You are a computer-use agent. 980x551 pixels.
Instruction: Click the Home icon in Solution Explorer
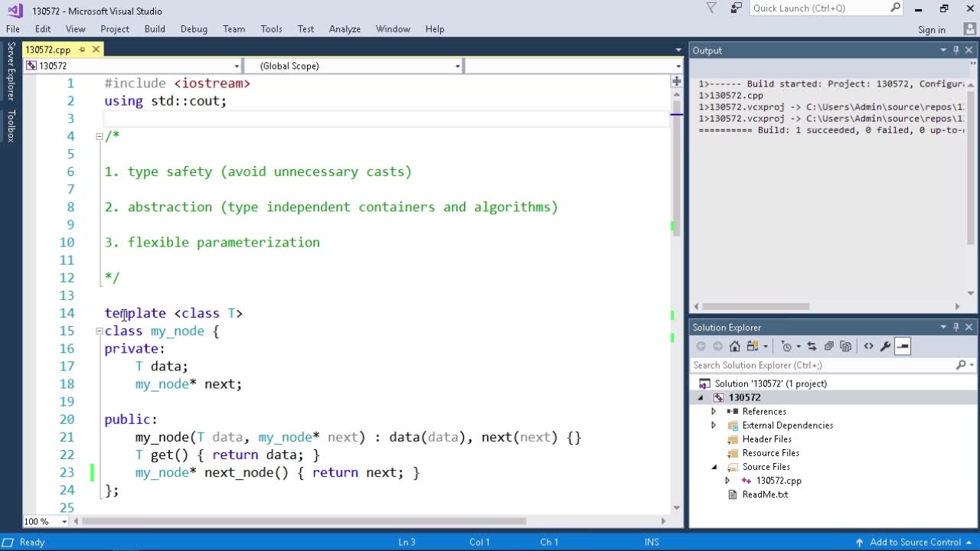735,347
